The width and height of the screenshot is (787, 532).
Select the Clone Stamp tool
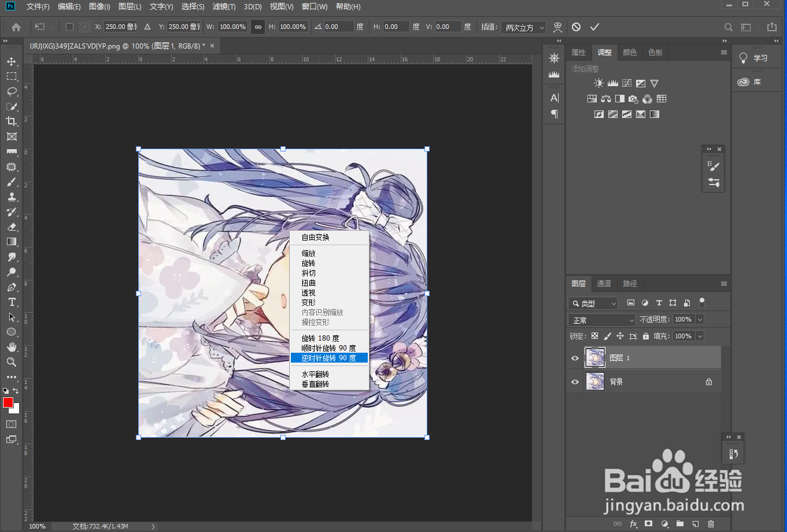pos(12,197)
